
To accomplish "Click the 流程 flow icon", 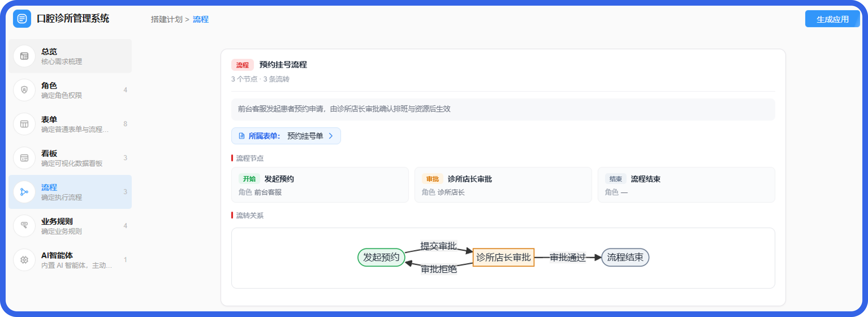I will tap(24, 192).
